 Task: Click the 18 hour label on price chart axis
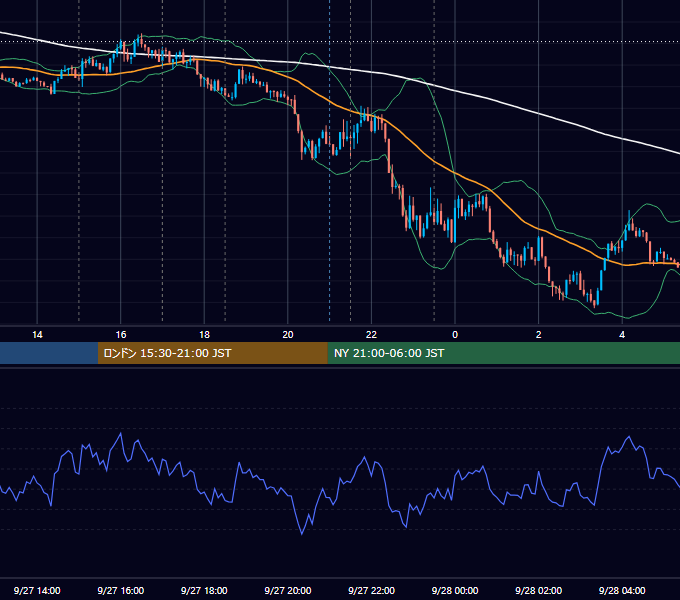click(204, 335)
